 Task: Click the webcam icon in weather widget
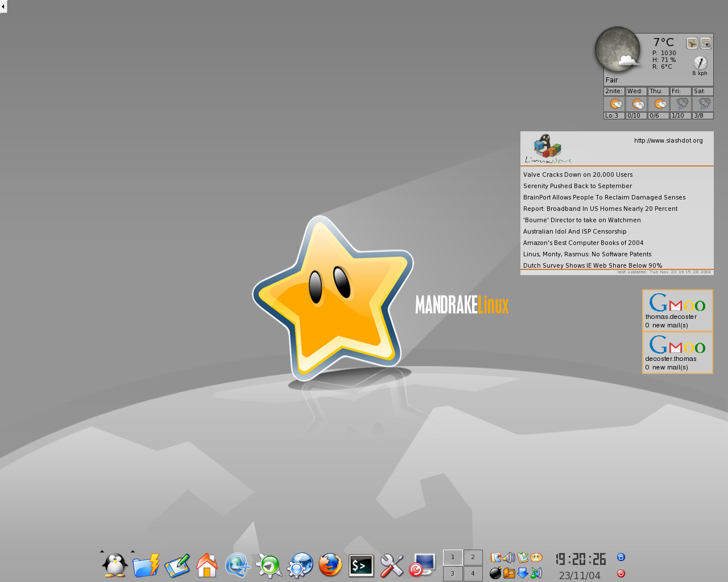(706, 43)
